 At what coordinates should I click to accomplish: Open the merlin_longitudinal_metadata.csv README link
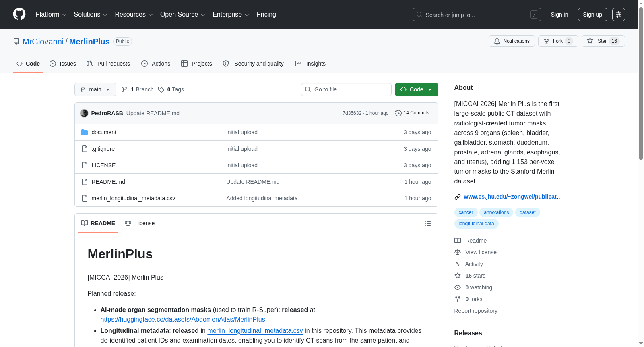(255, 331)
